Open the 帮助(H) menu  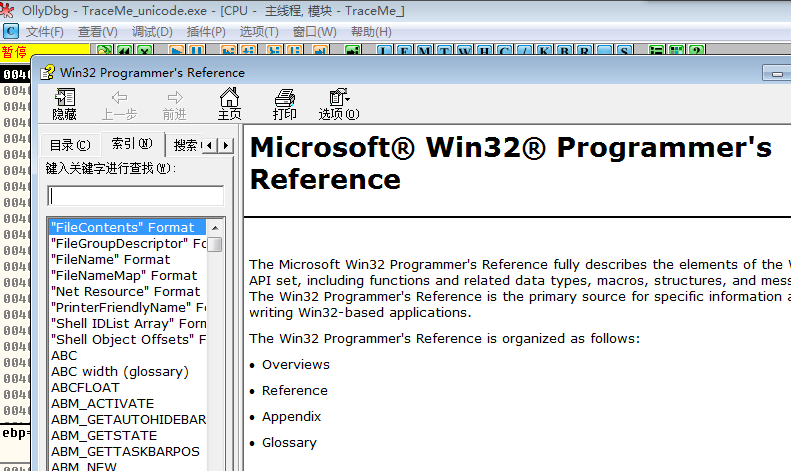(371, 32)
